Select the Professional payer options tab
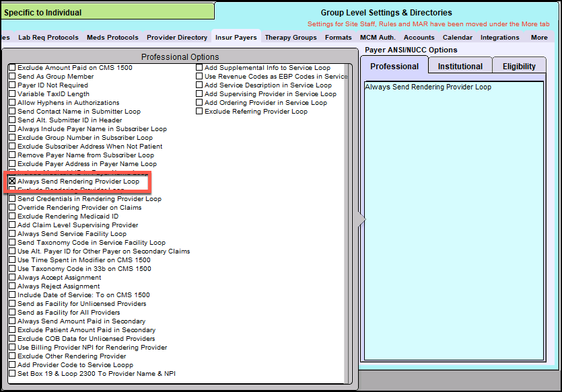 394,66
